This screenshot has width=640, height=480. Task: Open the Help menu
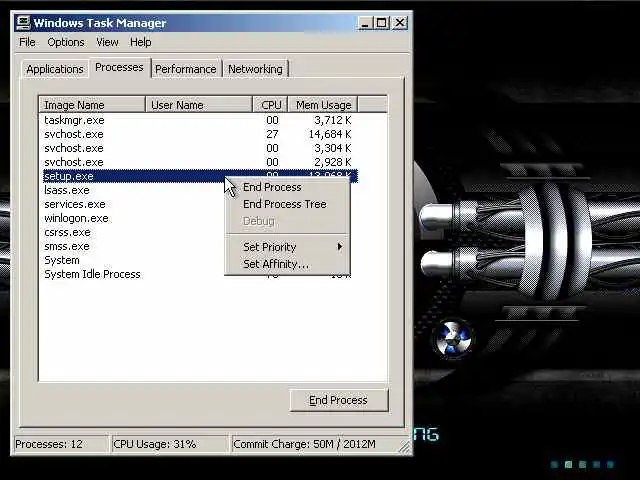140,42
